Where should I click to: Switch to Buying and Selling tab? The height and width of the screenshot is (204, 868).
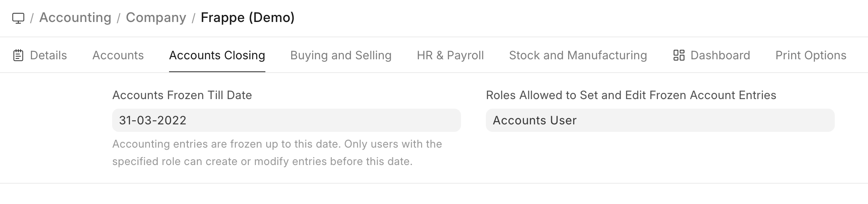tap(341, 56)
